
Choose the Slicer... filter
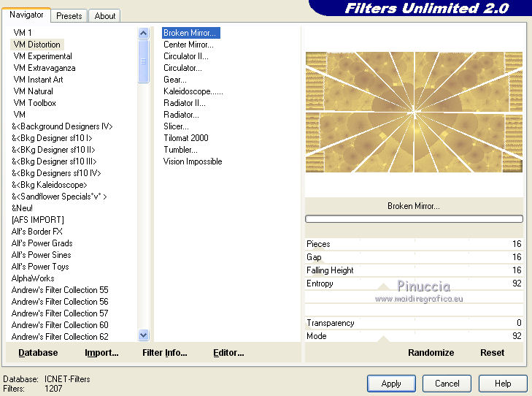pyautogui.click(x=176, y=126)
